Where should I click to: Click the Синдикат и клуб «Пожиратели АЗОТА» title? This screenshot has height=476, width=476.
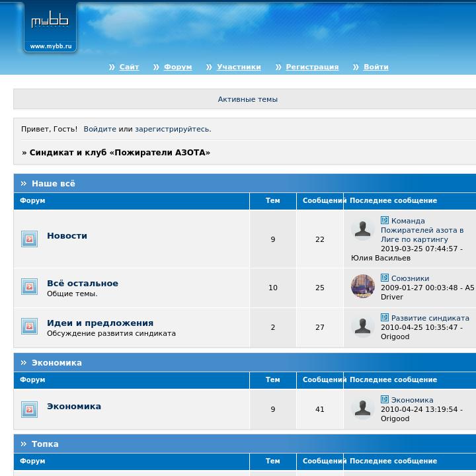click(120, 153)
